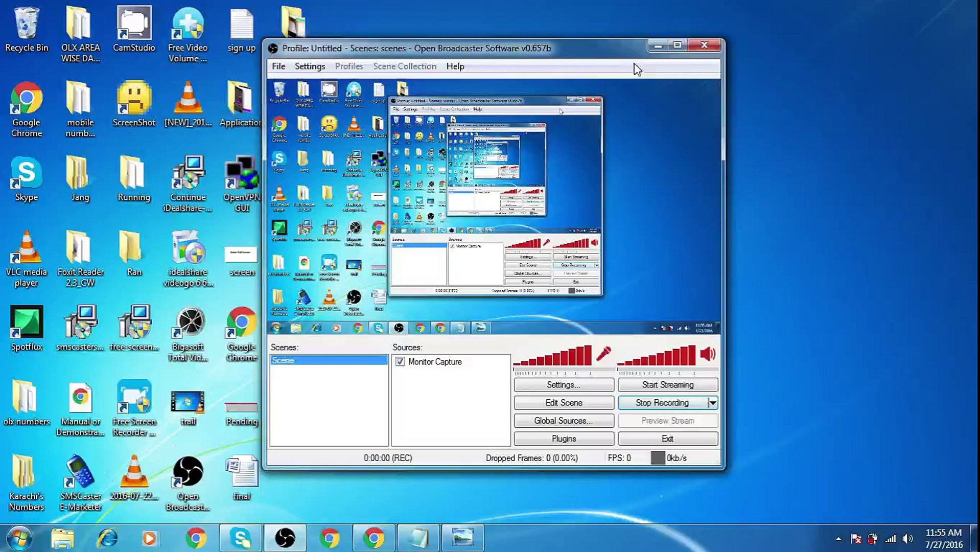Open the ScreenShot smiley desktop shortcut

(134, 104)
